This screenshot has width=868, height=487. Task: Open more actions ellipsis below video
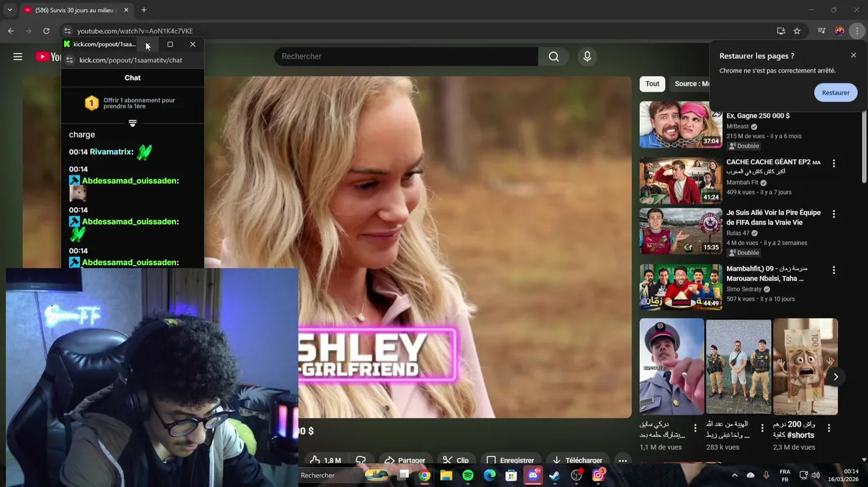(622, 460)
